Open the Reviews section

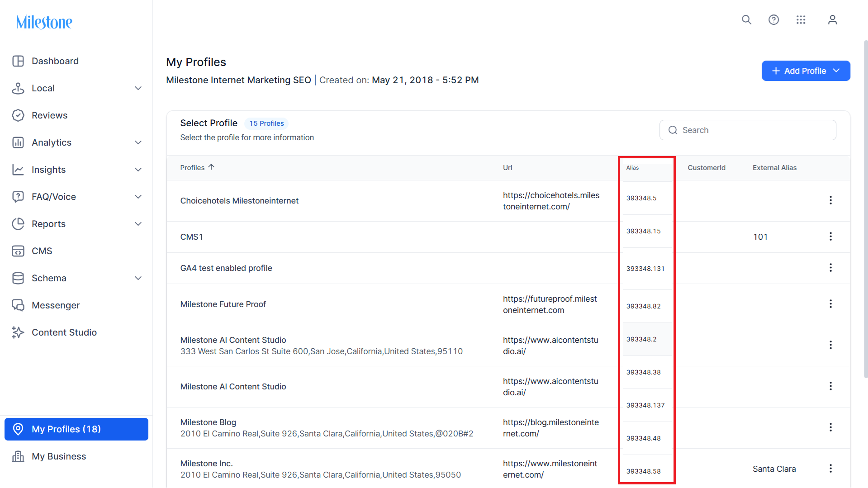pyautogui.click(x=50, y=115)
